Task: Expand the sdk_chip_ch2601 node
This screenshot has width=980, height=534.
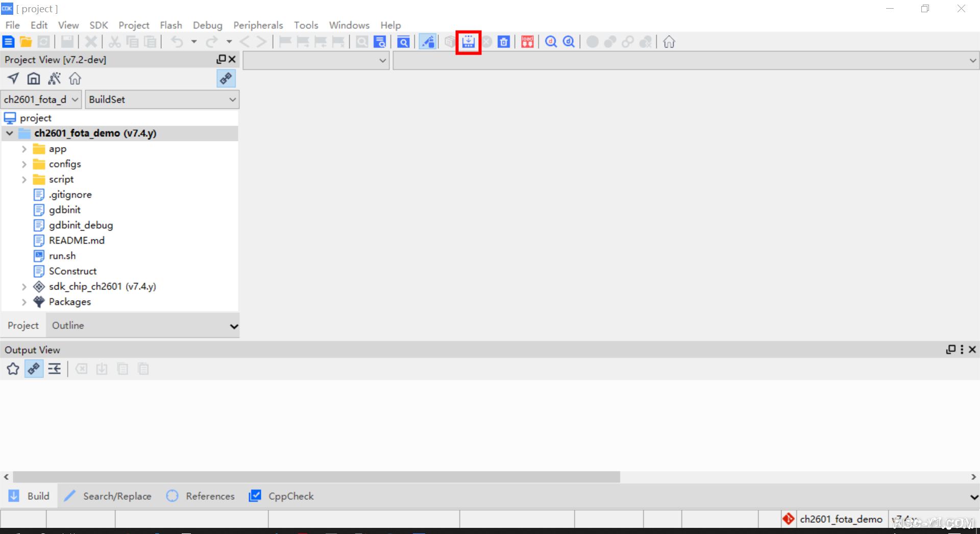Action: pos(24,287)
